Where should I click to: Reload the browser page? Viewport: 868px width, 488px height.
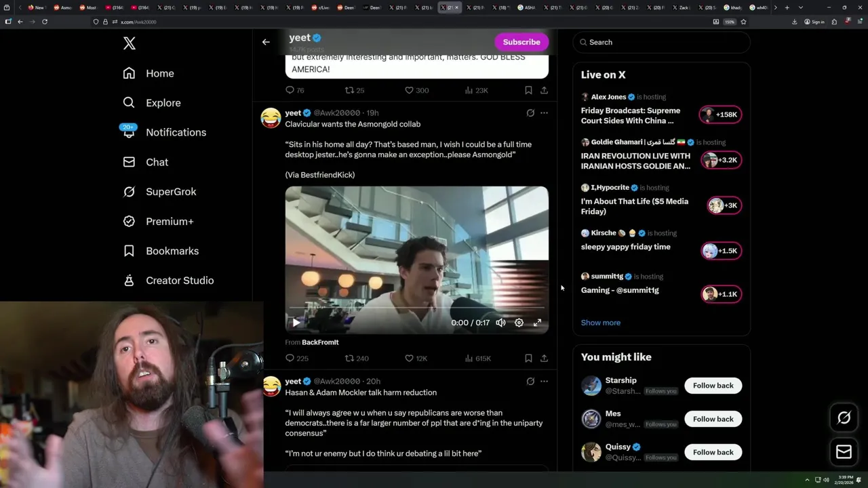[45, 22]
